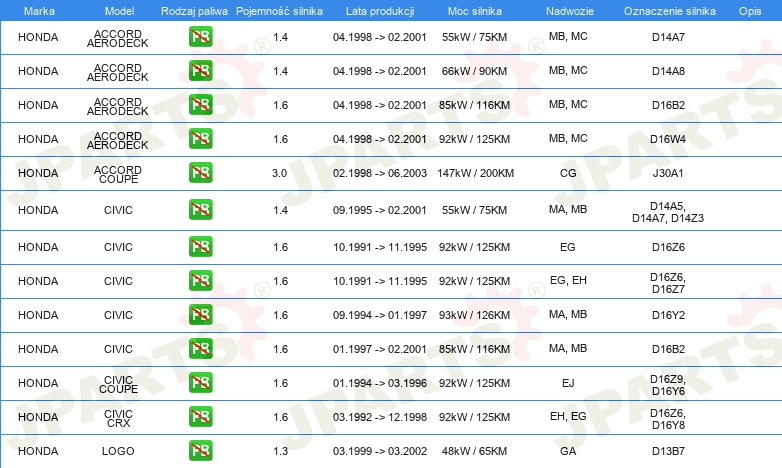The image size is (782, 468).
Task: Select the fuel icon in the Accord Coupe row
Action: 200,172
